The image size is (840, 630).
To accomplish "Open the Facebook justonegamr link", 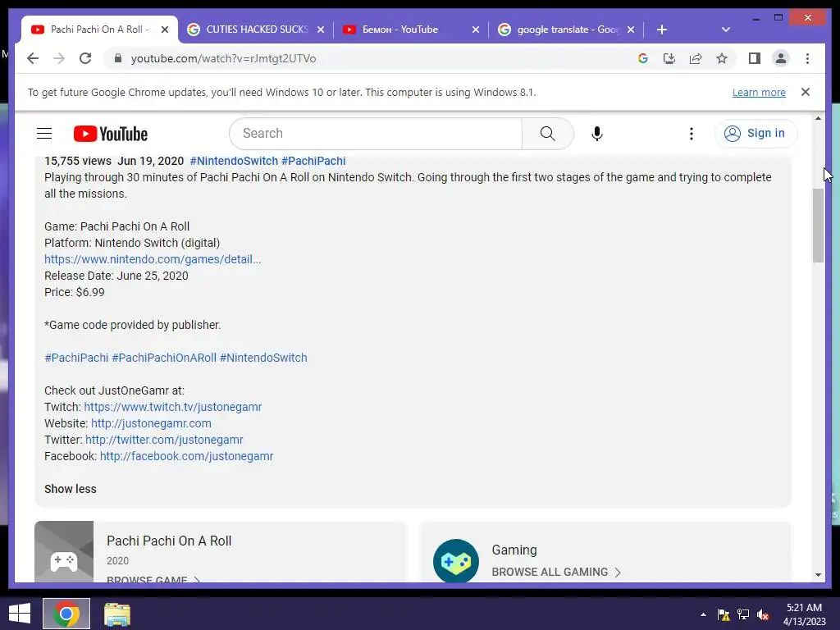I will [186, 456].
